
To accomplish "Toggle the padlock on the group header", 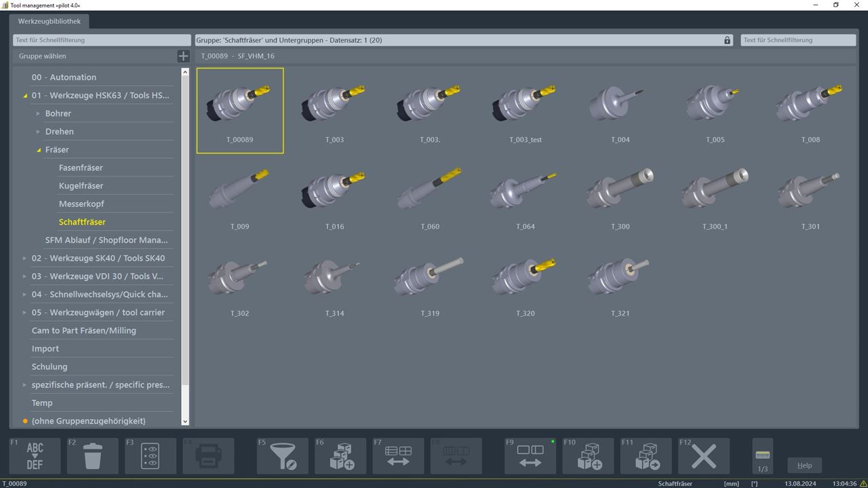I will [x=726, y=40].
